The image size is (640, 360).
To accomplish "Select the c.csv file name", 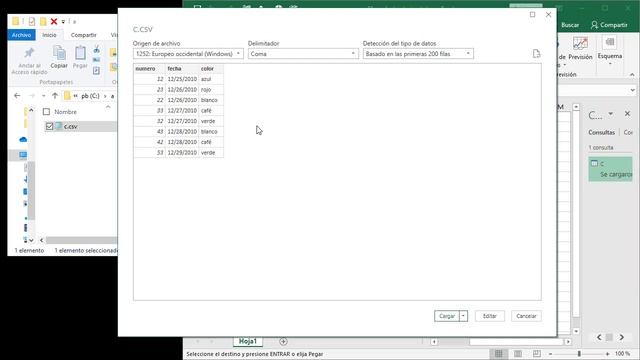I will coord(71,127).
